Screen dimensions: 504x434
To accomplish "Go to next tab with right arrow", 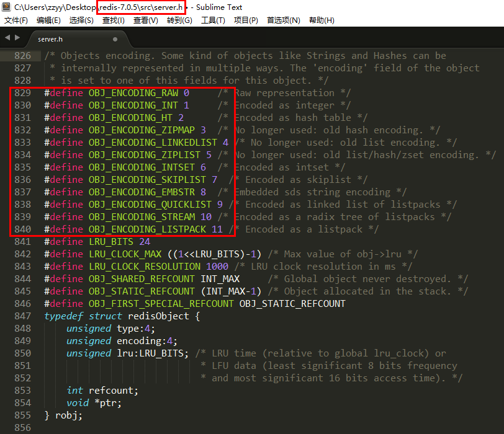I will point(17,38).
